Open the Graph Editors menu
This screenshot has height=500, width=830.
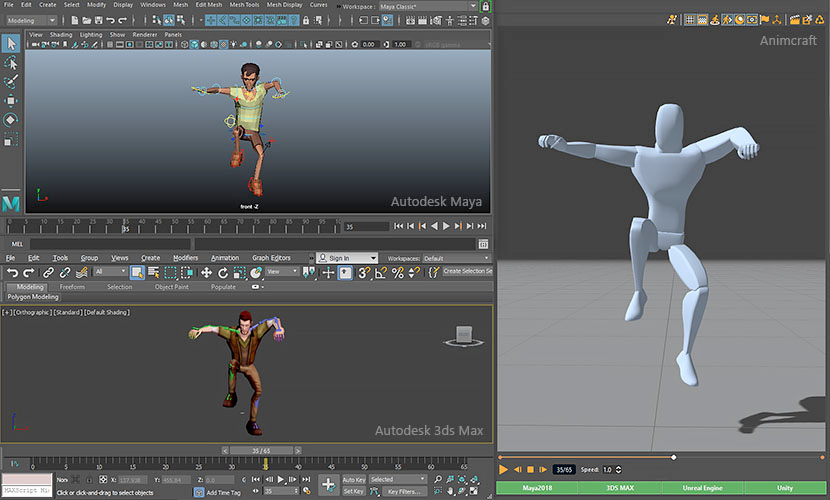point(272,258)
